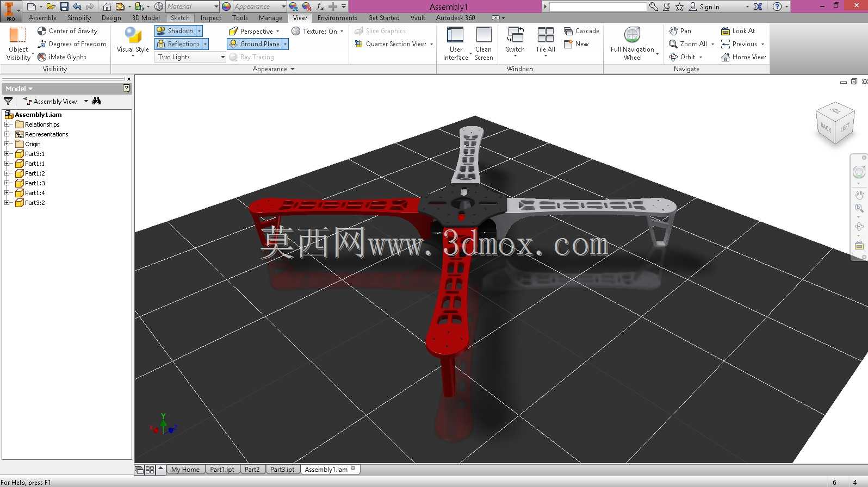The image size is (868, 487).
Task: Activate Clean Screen mode
Action: click(483, 43)
